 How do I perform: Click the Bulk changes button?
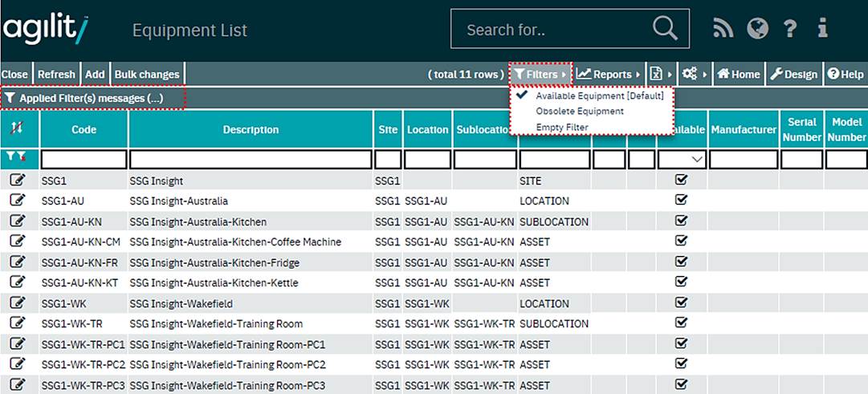coord(147,75)
